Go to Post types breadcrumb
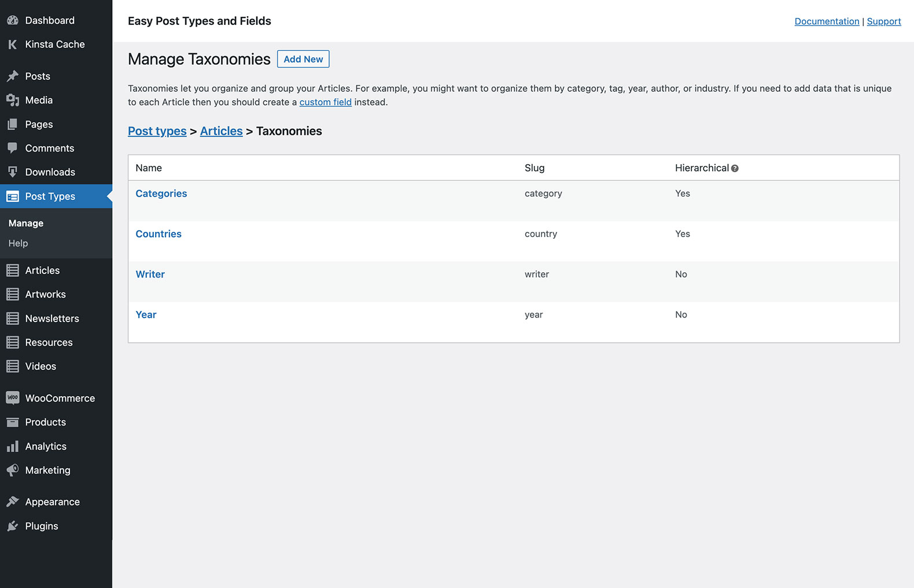Viewport: 914px width, 588px height. 157,131
